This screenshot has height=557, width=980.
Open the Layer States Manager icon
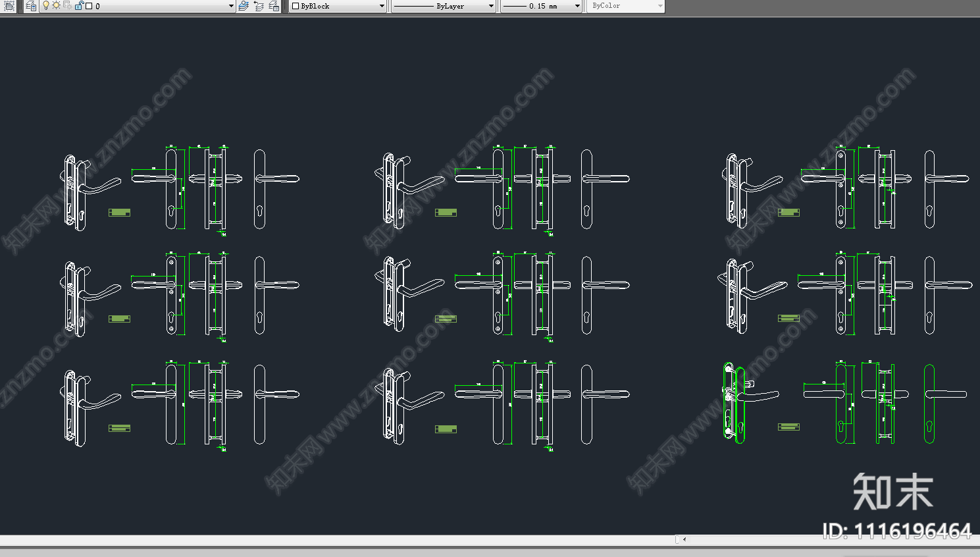click(x=274, y=6)
